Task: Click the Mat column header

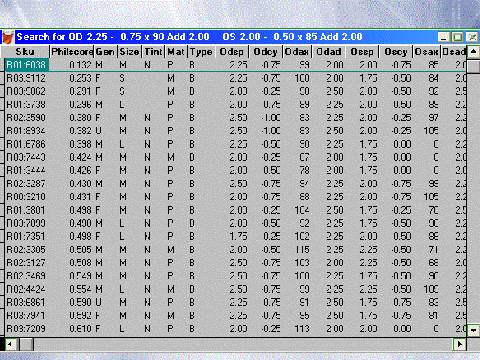Action: 177,52
